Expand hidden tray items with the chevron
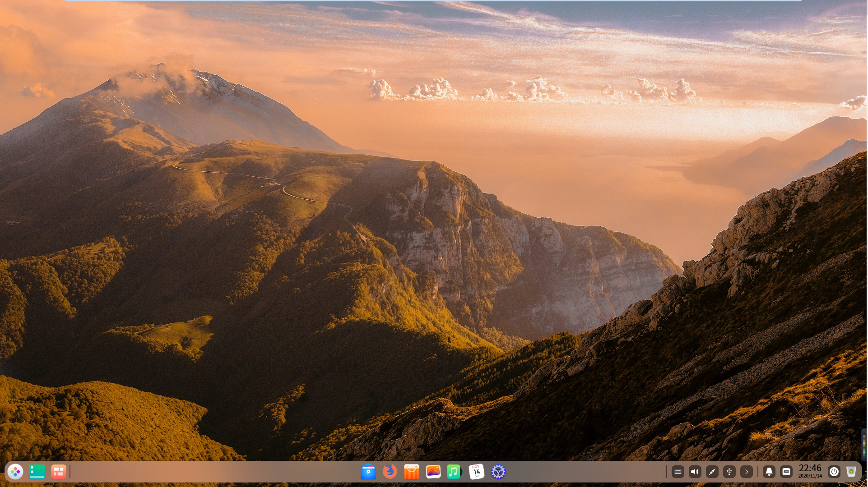Image resolution: width=868 pixels, height=487 pixels. point(746,472)
